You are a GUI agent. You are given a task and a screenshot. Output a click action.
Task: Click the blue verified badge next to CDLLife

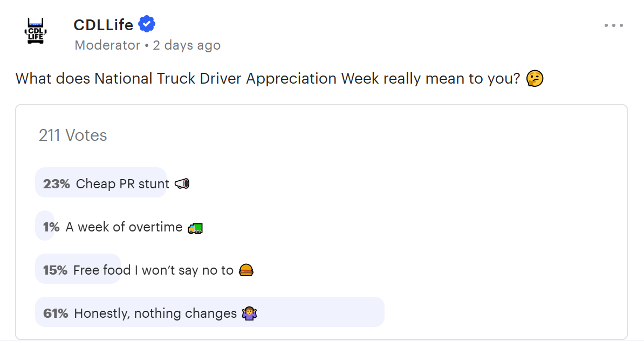pos(146,24)
